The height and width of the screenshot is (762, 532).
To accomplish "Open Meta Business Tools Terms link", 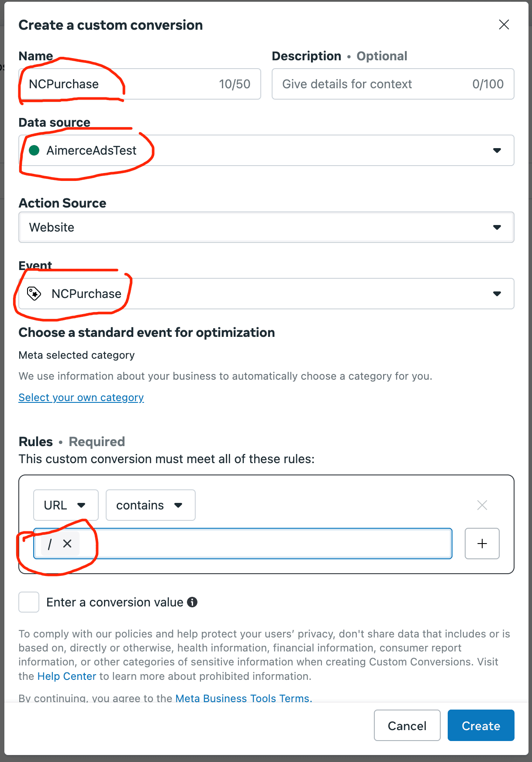I will pyautogui.click(x=243, y=698).
